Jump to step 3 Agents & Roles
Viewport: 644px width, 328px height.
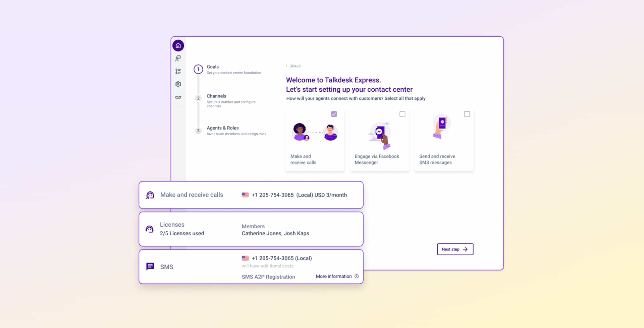point(198,131)
